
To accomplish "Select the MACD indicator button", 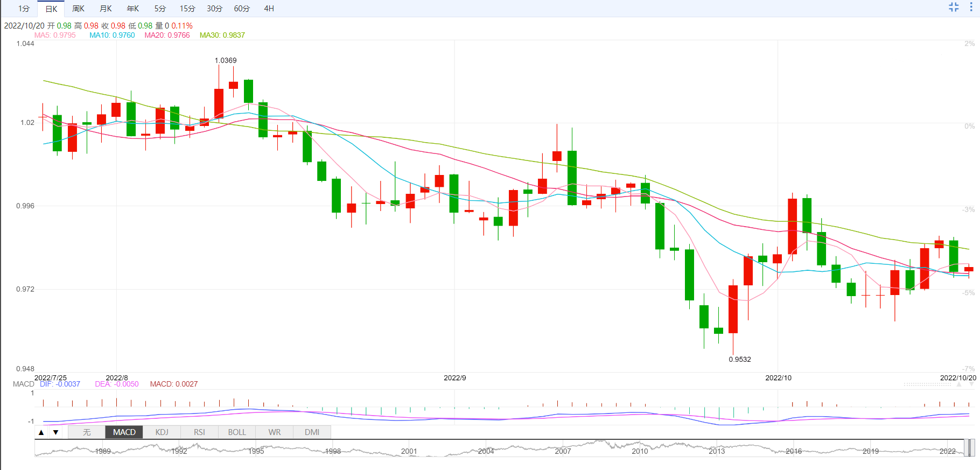I will click(124, 432).
